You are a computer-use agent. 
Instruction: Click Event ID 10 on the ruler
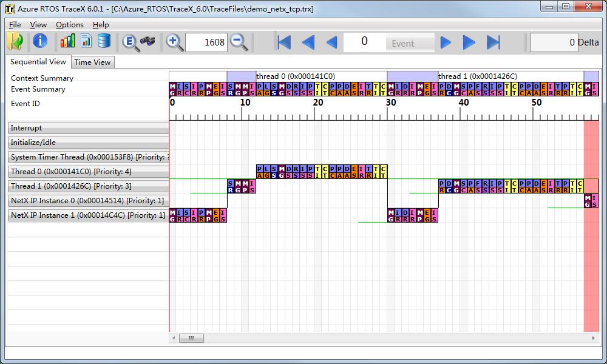click(x=245, y=103)
